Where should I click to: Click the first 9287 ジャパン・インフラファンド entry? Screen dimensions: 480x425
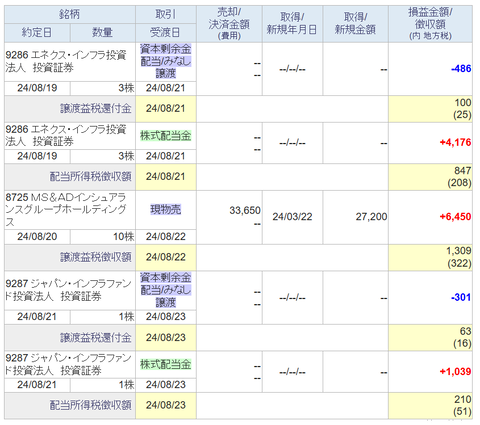pyautogui.click(x=70, y=290)
